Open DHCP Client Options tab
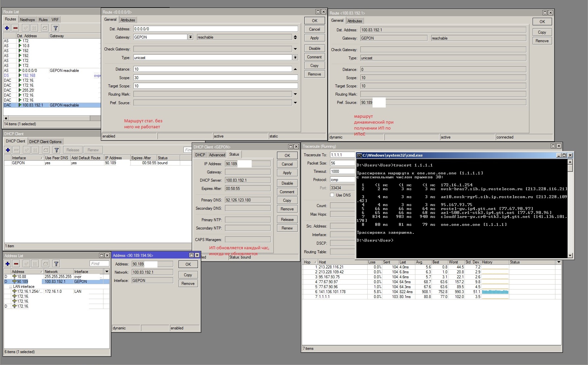This screenshot has width=588, height=365. click(x=45, y=142)
